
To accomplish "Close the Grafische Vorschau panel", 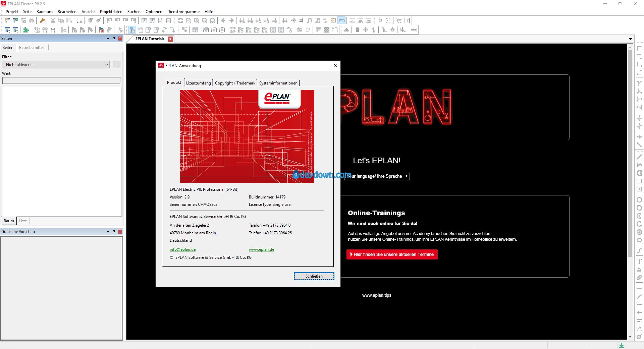I will click(120, 232).
